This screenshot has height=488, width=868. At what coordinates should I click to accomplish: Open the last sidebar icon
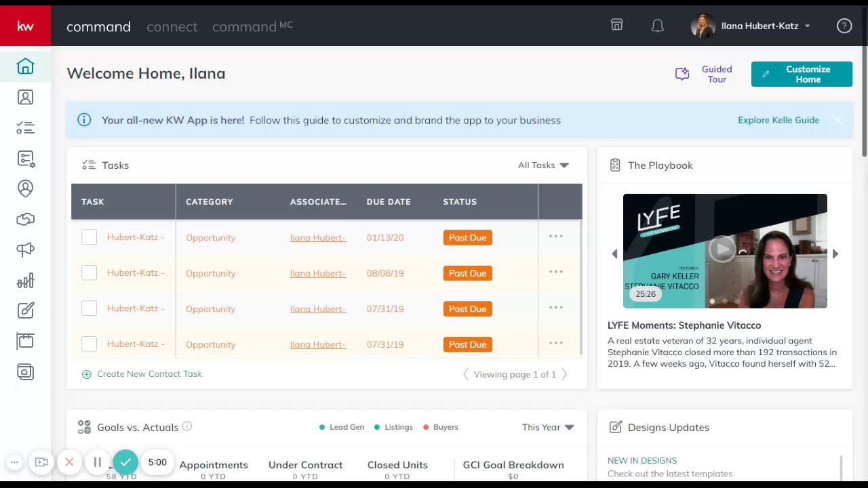25,371
